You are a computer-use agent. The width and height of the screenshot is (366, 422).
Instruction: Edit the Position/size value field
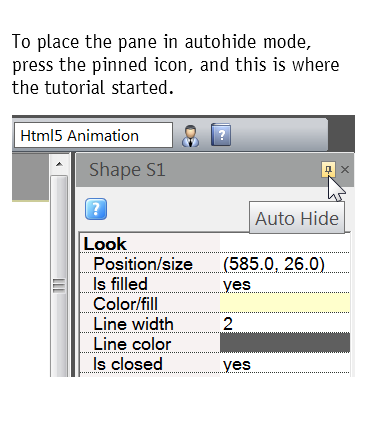click(285, 264)
